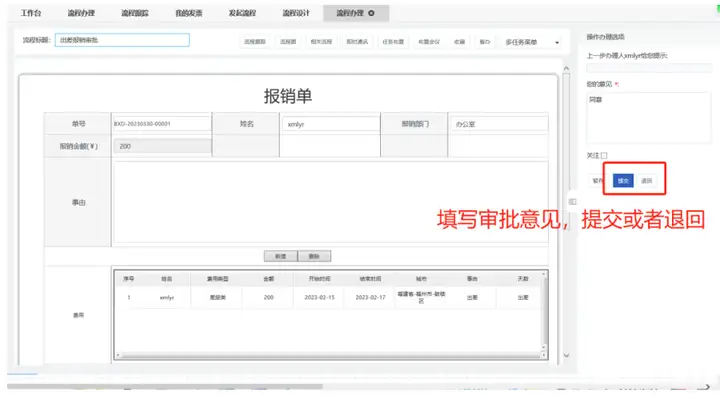The width and height of the screenshot is (720, 396).
Task: Click the 多任务菜单 dropdown arrow
Action: click(x=557, y=43)
